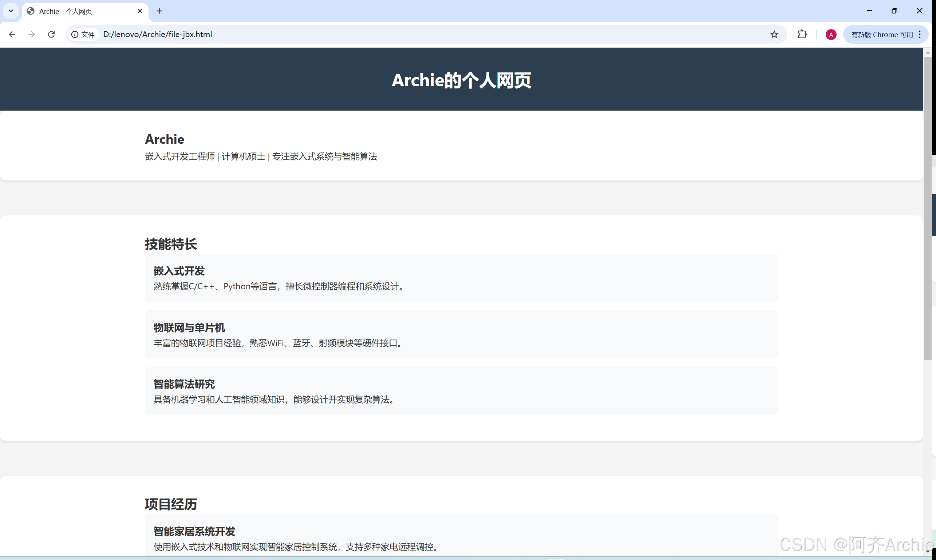Open a new tab with plus

pyautogui.click(x=159, y=11)
